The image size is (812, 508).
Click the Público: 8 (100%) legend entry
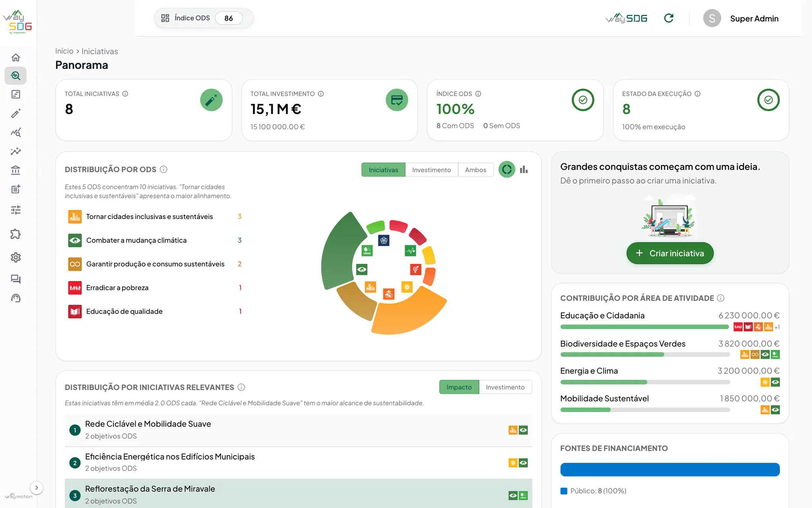[x=593, y=491]
